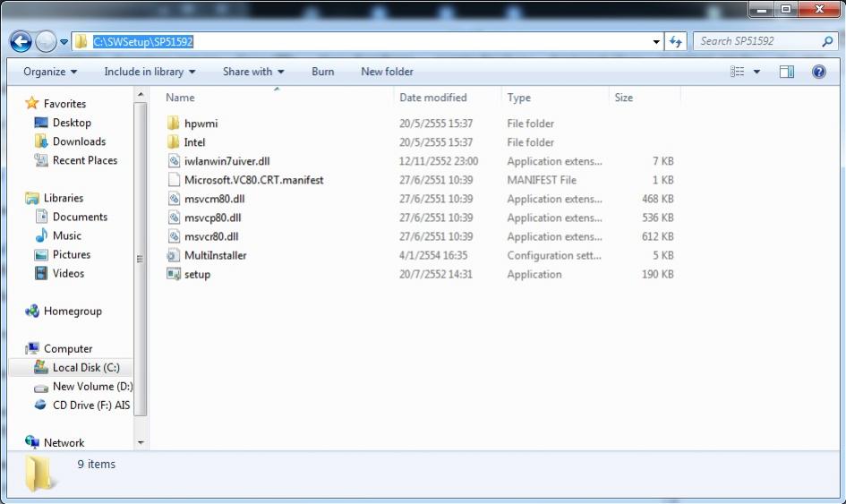The width and height of the screenshot is (846, 504).
Task: Open the Pictures library
Action: click(x=72, y=255)
